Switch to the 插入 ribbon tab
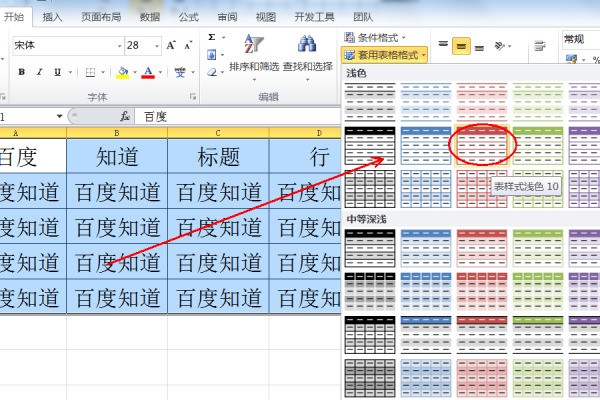Image resolution: width=600 pixels, height=400 pixels. tap(52, 17)
